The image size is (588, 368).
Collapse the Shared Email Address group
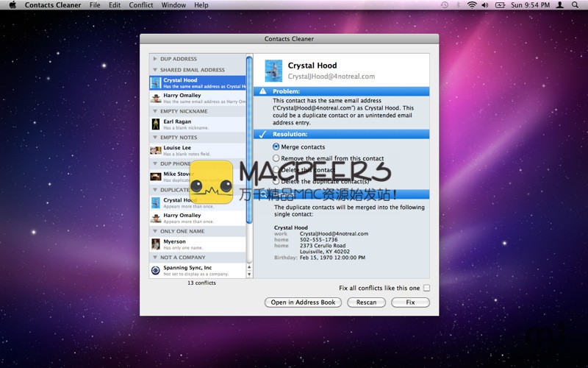click(154, 70)
